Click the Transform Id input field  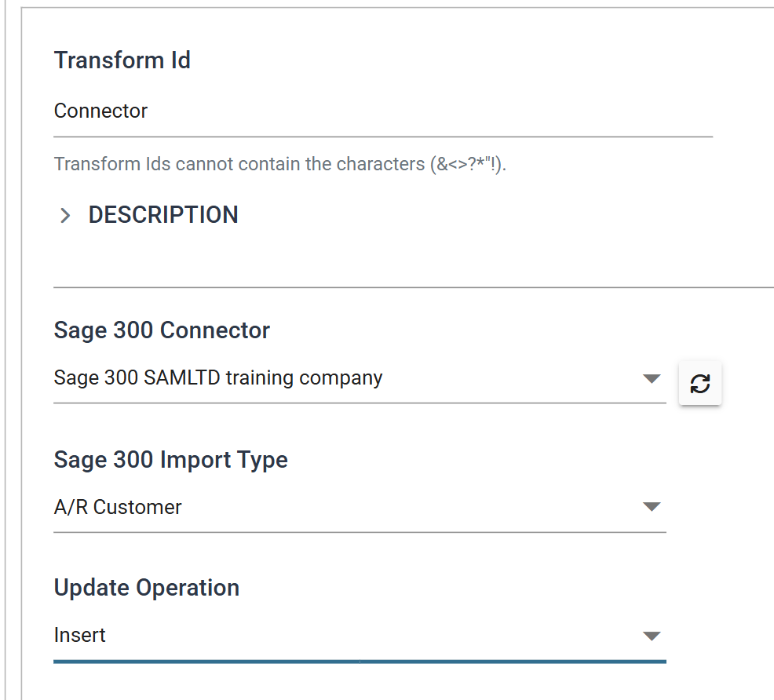click(x=383, y=111)
